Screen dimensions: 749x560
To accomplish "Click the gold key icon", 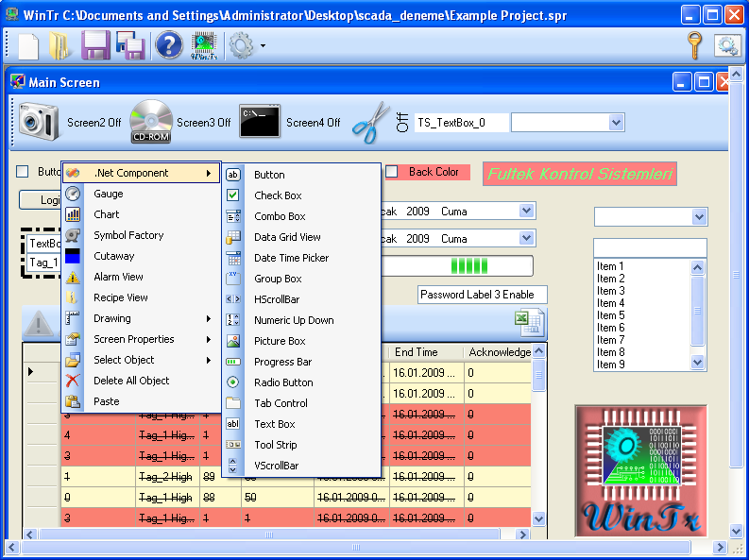I will [x=695, y=45].
